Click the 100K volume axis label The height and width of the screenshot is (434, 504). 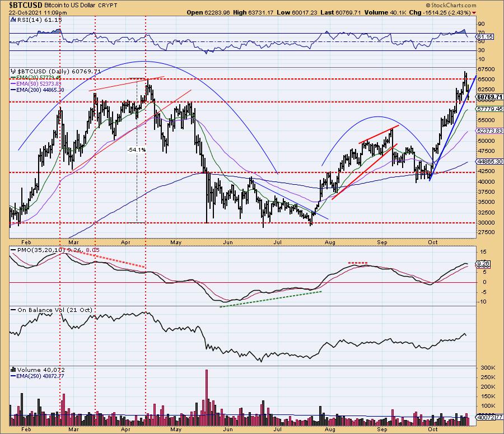488,405
